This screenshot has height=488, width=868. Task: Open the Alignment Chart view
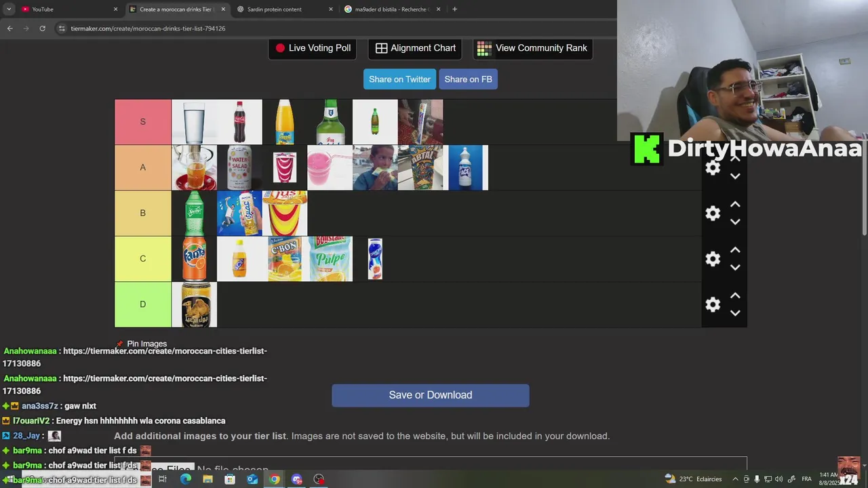(x=416, y=48)
